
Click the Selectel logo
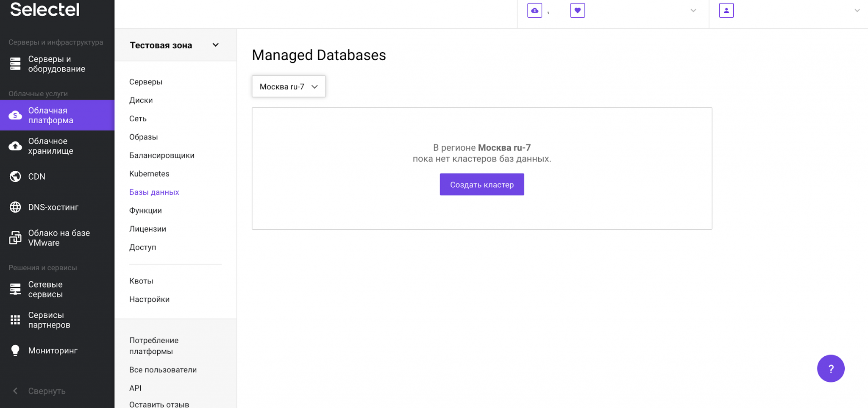[x=45, y=9]
